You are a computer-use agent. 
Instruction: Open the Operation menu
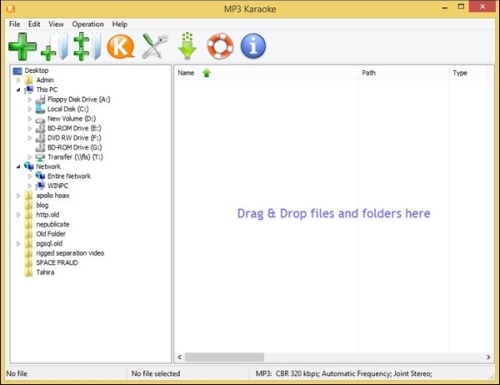point(88,24)
